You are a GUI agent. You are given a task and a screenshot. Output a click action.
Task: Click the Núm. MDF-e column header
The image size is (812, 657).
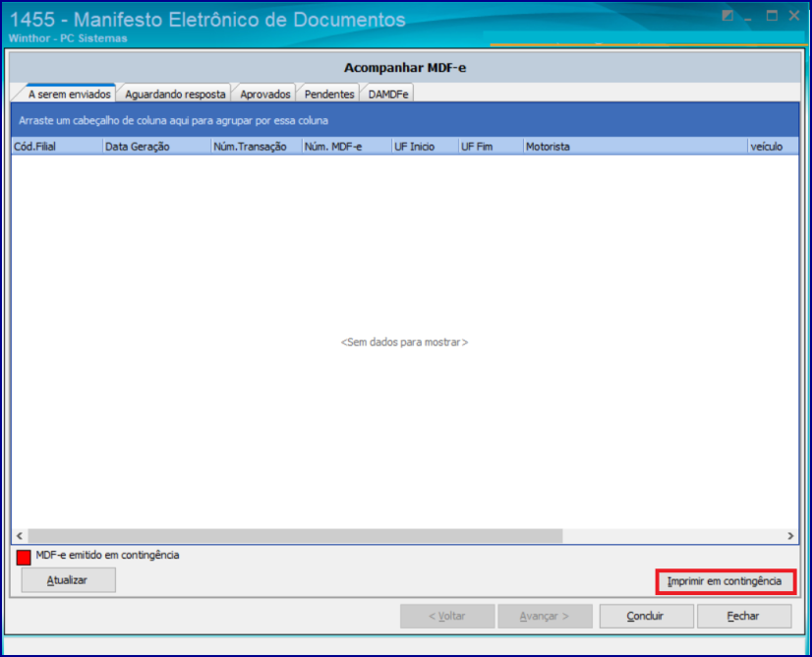pos(346,147)
